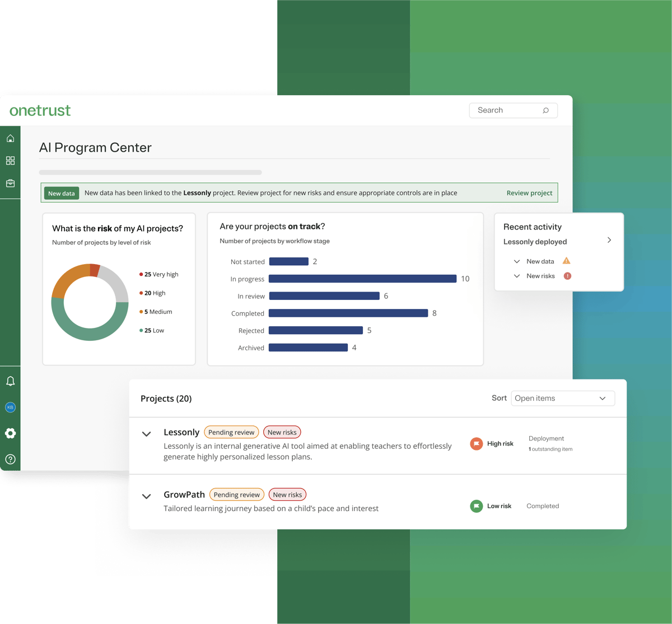Click the Review project link
672x624 pixels.
click(529, 193)
